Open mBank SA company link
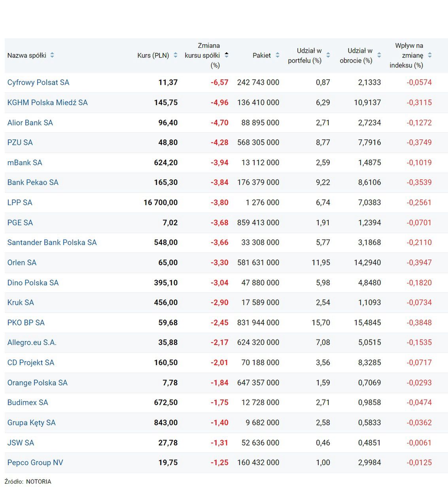This screenshot has width=448, height=492. point(25,163)
